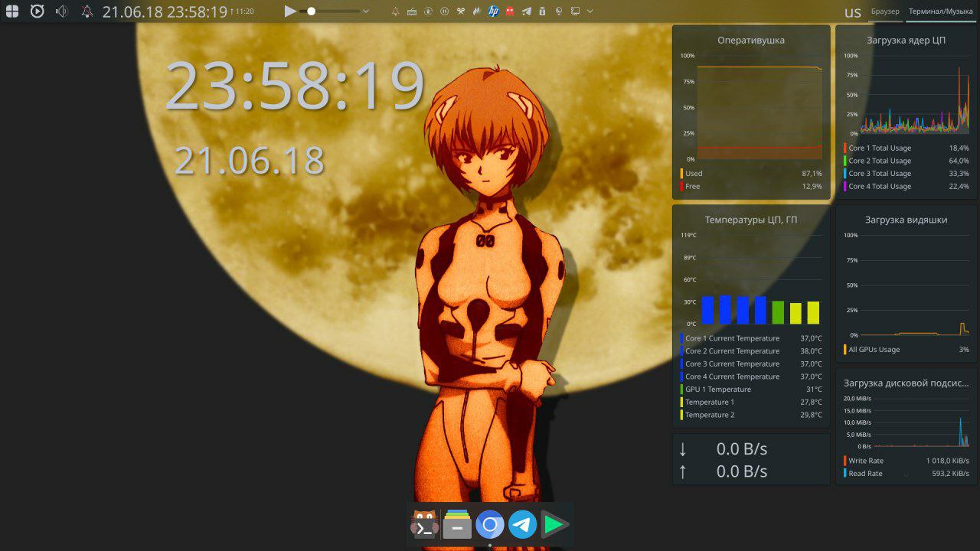Click the desktop date 21.06.18
Screen dimensions: 980x551
(x=250, y=161)
